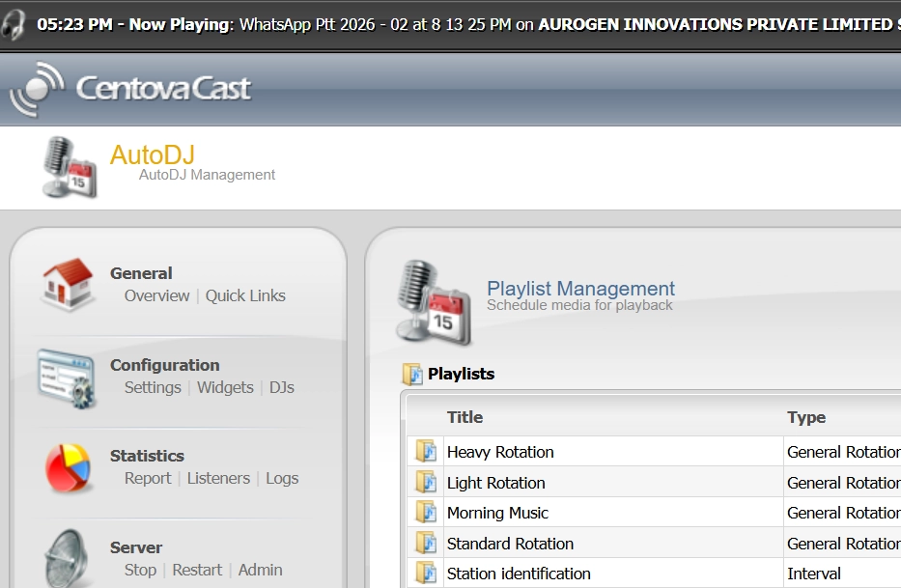
Task: Select the Configuration section heading
Action: [x=165, y=365]
